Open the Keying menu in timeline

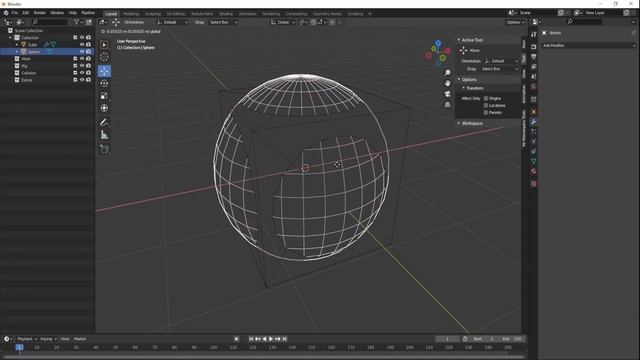pos(48,339)
